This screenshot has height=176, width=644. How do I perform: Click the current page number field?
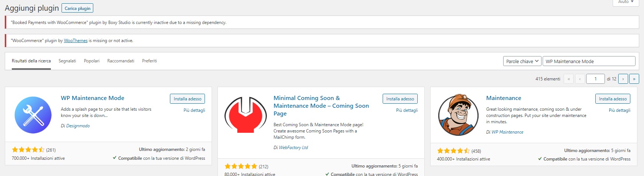[x=595, y=79]
